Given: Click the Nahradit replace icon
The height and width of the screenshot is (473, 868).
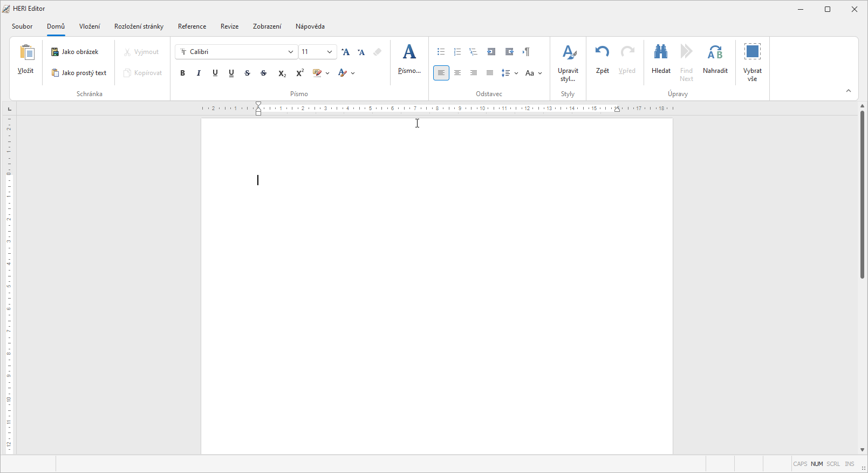Looking at the screenshot, I should (715, 52).
